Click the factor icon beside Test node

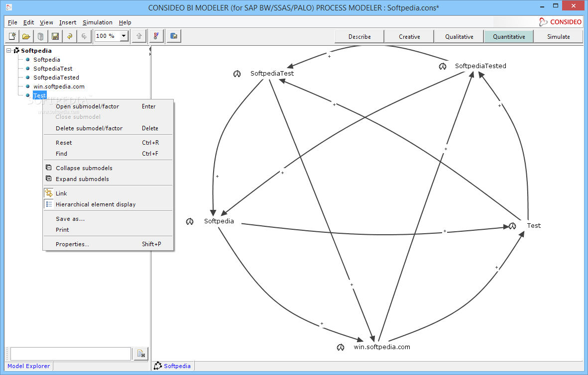[512, 226]
